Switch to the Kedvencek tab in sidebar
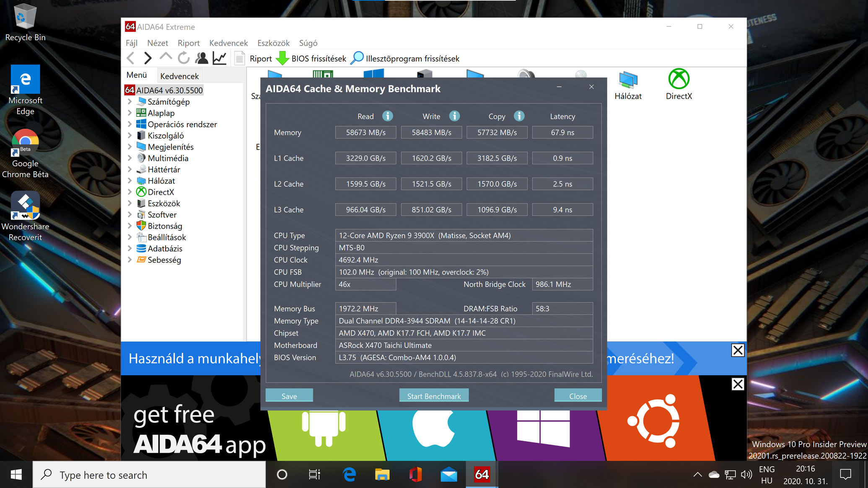The image size is (868, 488). [x=179, y=76]
